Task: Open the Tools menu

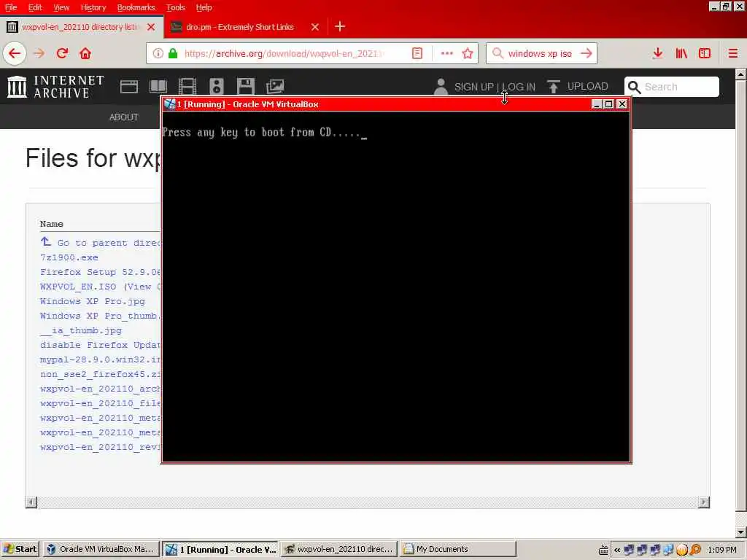Action: pos(175,7)
